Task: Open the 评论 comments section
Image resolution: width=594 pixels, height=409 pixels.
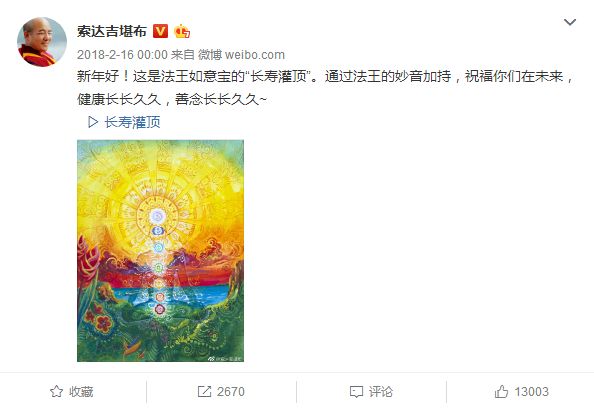Action: click(381, 391)
